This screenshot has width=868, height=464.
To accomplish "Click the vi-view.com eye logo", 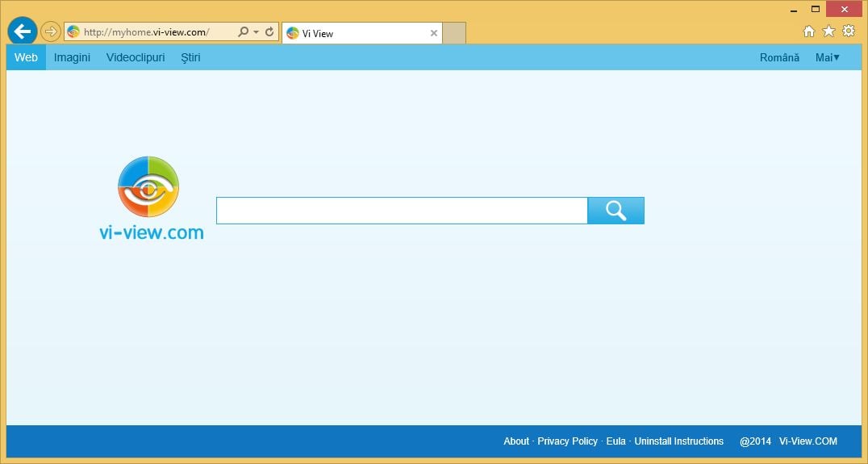I will coord(148,186).
